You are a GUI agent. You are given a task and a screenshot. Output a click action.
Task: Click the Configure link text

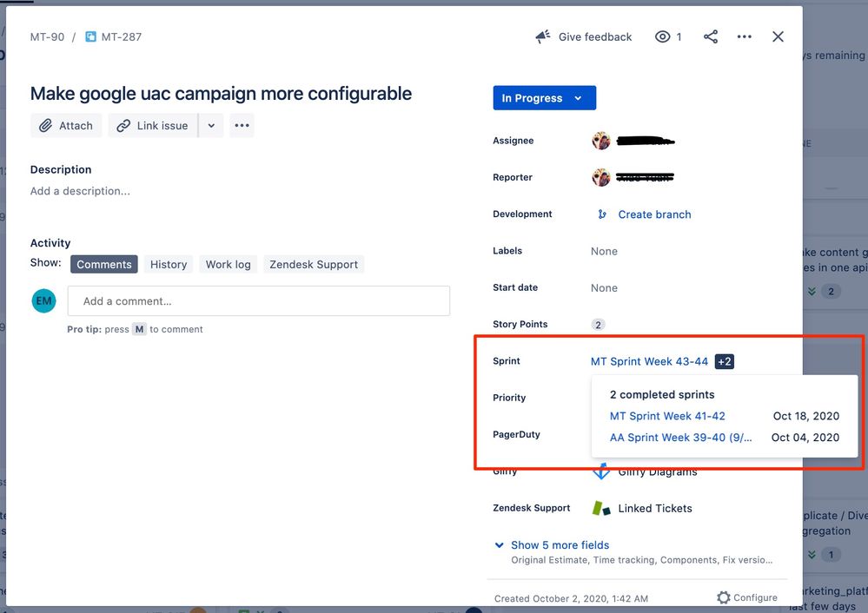755,597
